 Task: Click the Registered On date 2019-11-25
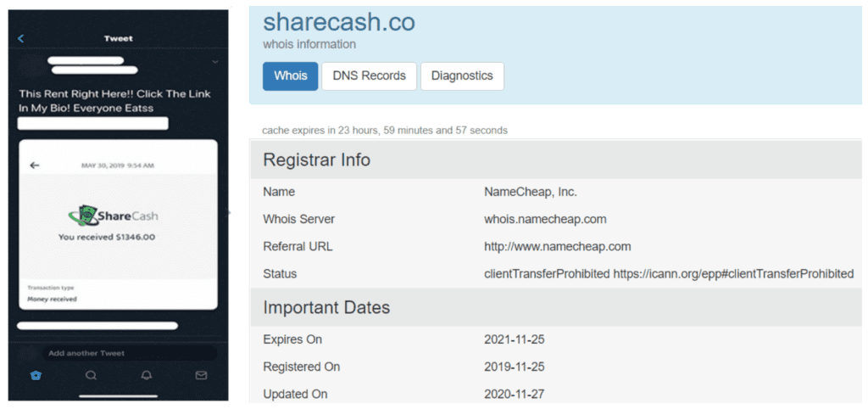point(515,367)
